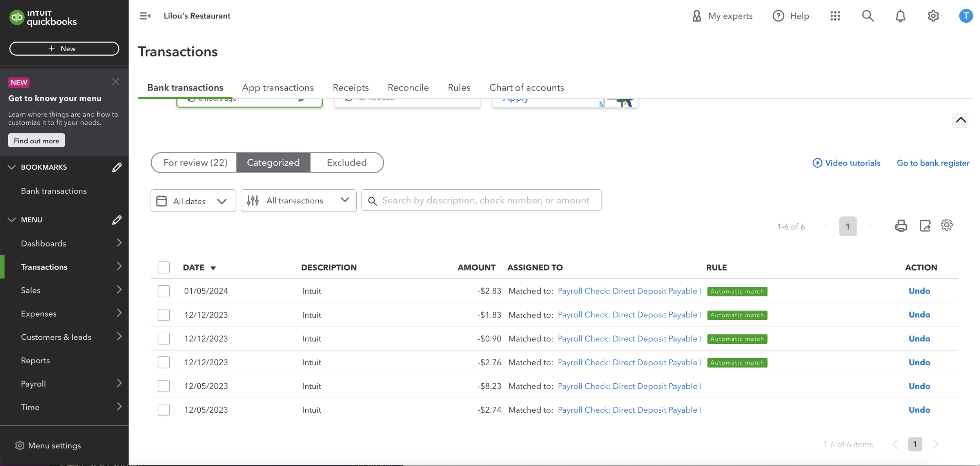The width and height of the screenshot is (980, 466).
Task: Click the Automatic match badge for -$1.83 row
Action: (x=737, y=315)
